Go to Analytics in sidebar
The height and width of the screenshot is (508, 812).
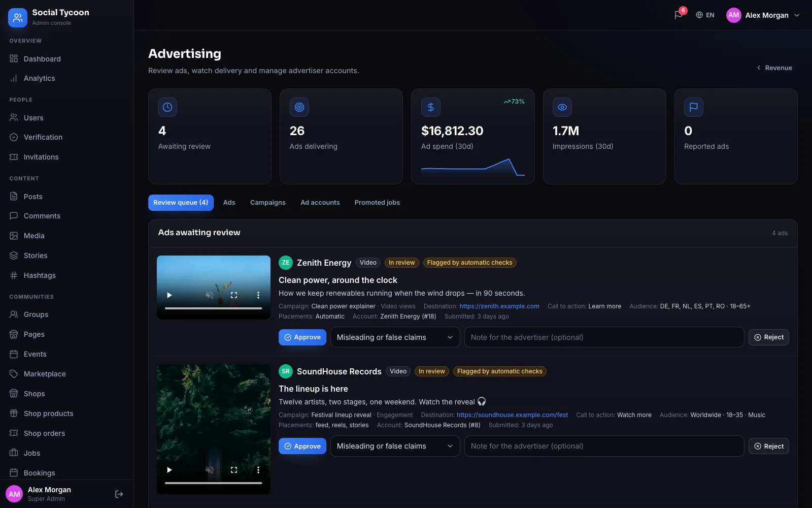[x=66, y=78]
